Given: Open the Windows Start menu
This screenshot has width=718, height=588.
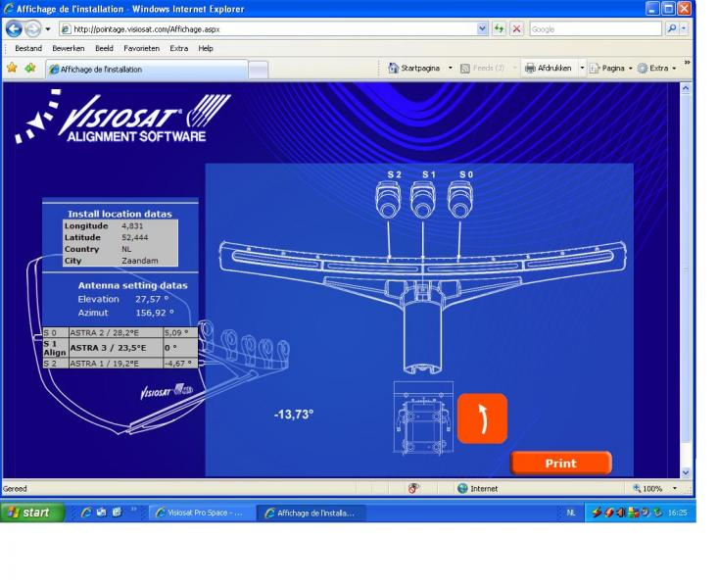Looking at the screenshot, I should (31, 513).
